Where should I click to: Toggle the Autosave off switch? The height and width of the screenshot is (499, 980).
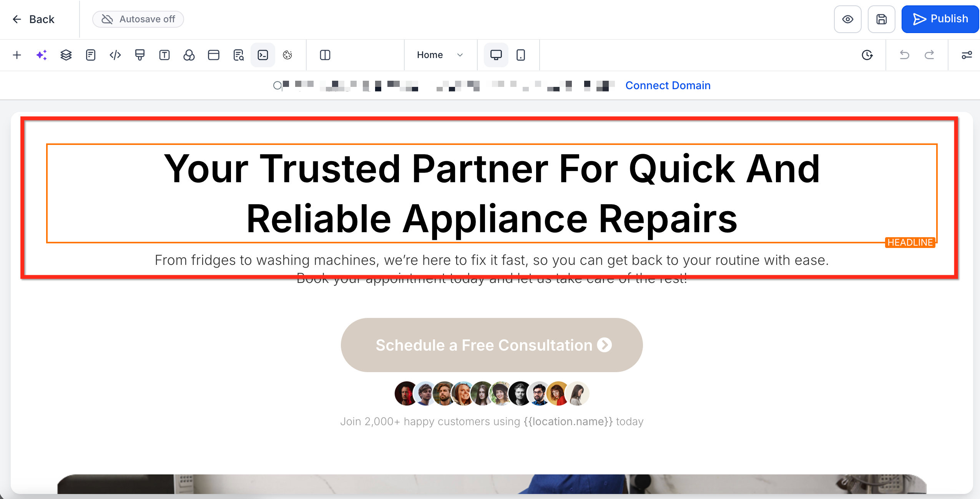point(138,19)
